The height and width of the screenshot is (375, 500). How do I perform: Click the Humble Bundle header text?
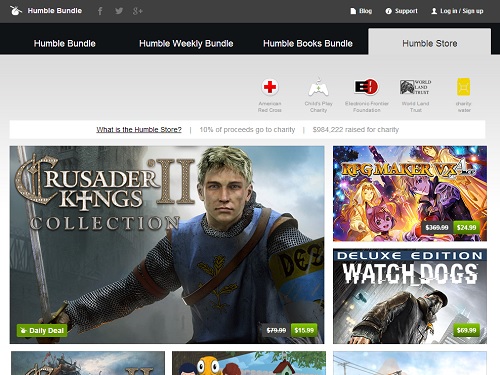(x=55, y=11)
